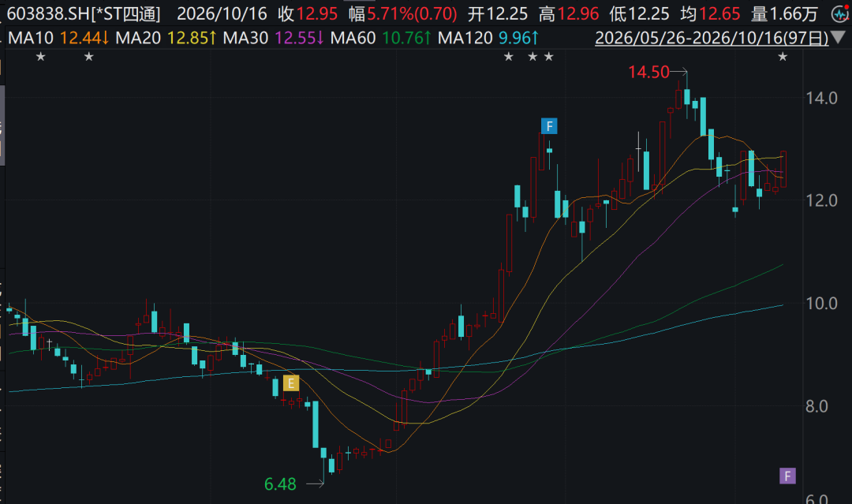Click the blue F marker on the chart
Screen dimensions: 852x504
[549, 126]
